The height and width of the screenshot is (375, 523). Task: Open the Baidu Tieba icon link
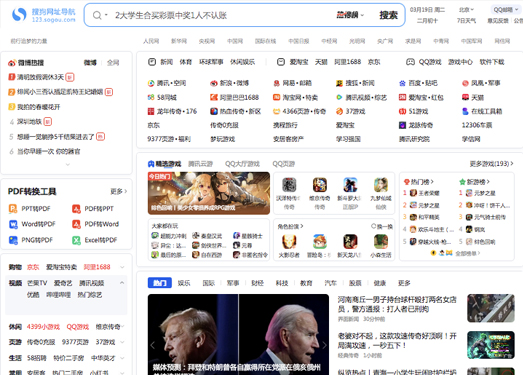pyautogui.click(x=402, y=83)
